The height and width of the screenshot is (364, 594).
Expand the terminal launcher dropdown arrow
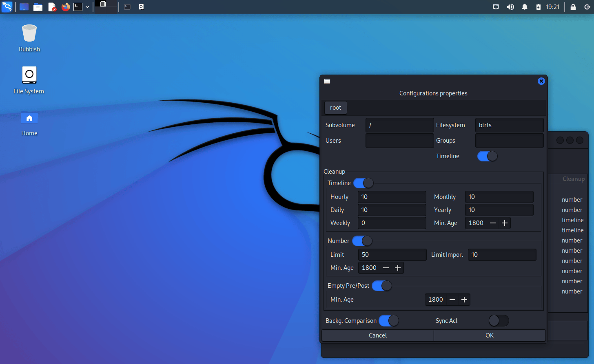[87, 7]
